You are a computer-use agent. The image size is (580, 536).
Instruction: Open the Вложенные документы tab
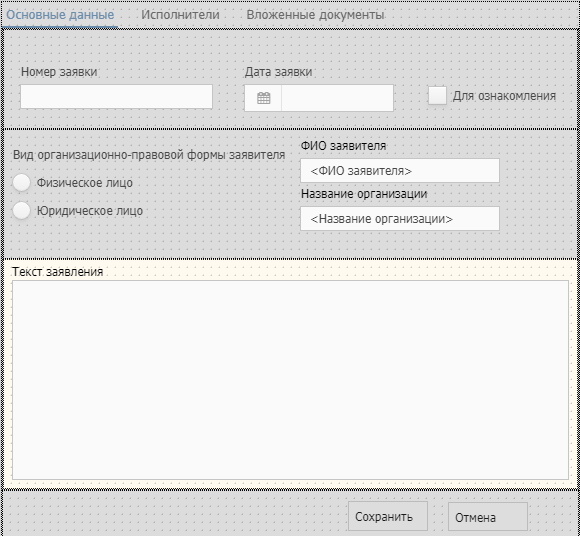315,15
